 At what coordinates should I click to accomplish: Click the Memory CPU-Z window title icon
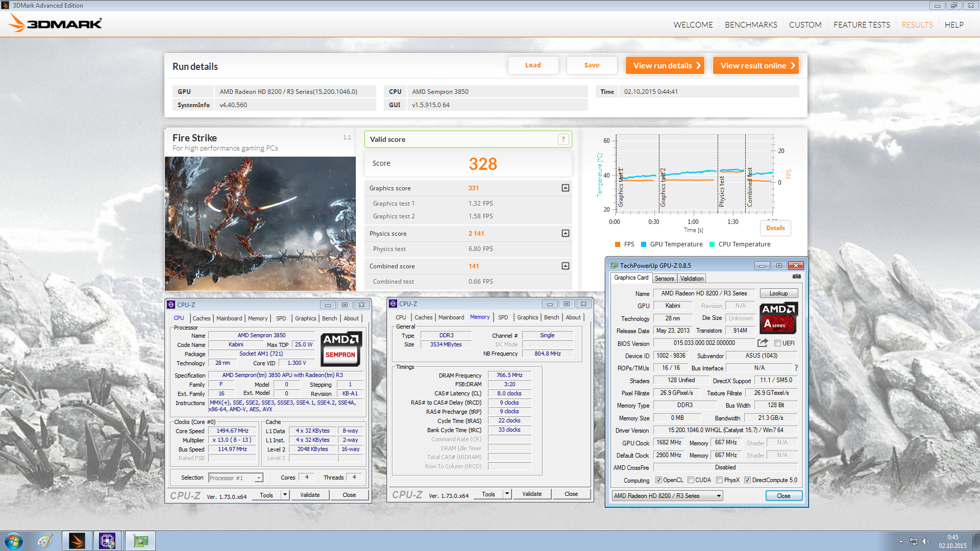click(x=393, y=304)
